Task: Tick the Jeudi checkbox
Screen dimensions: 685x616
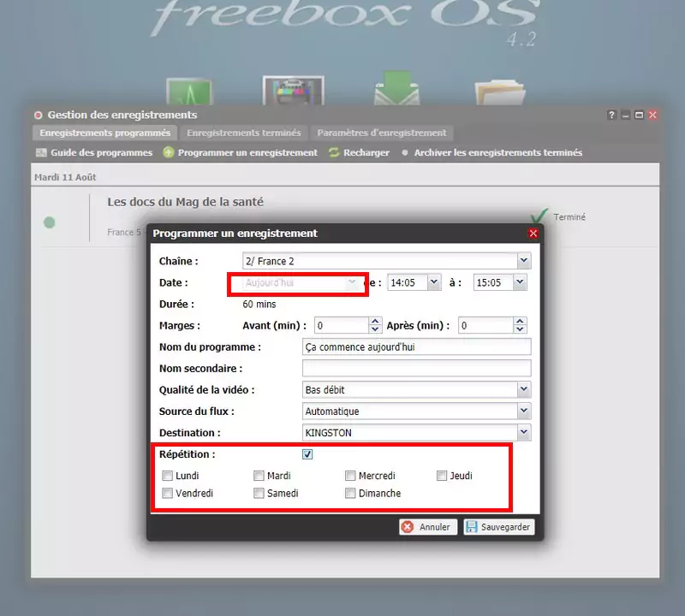Action: 442,476
